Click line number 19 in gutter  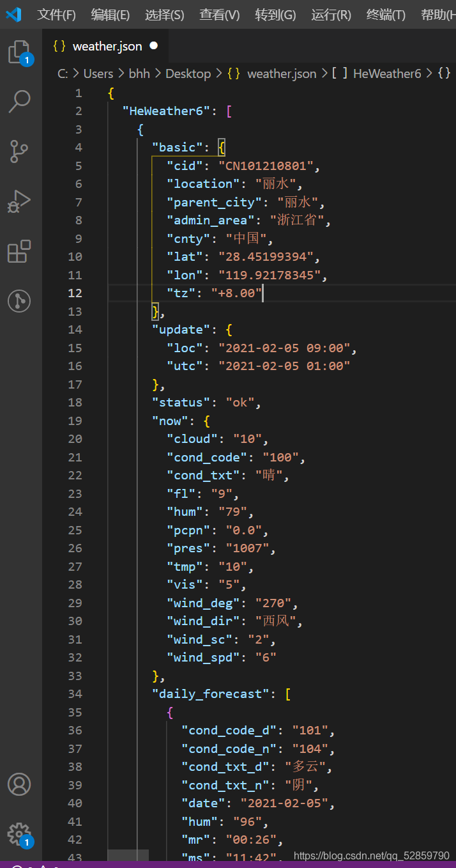point(75,421)
